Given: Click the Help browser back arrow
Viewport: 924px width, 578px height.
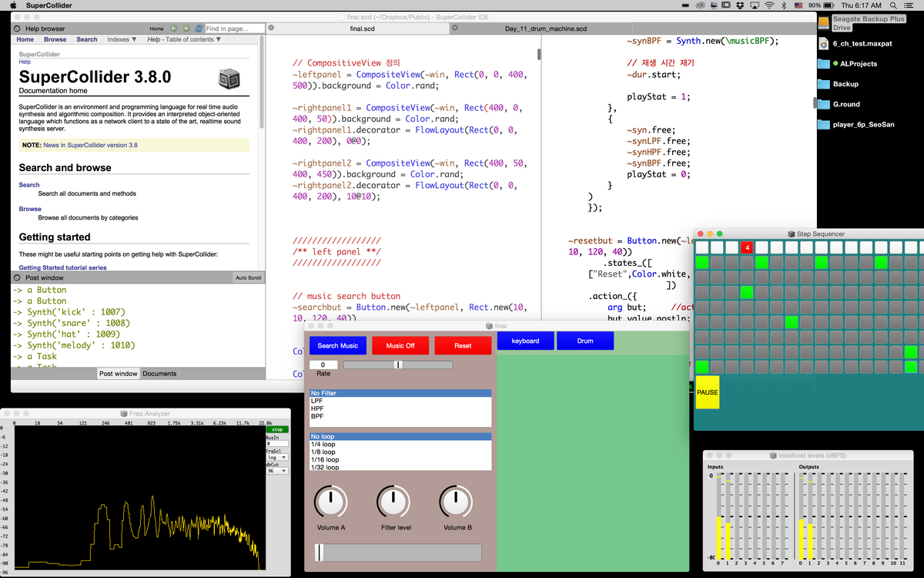Looking at the screenshot, I should pos(174,28).
